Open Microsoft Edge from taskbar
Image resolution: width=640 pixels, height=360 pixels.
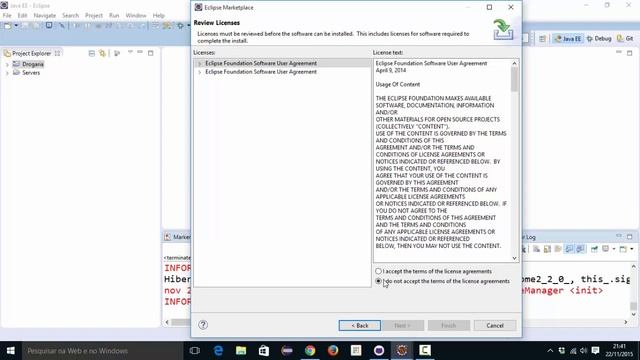218,351
